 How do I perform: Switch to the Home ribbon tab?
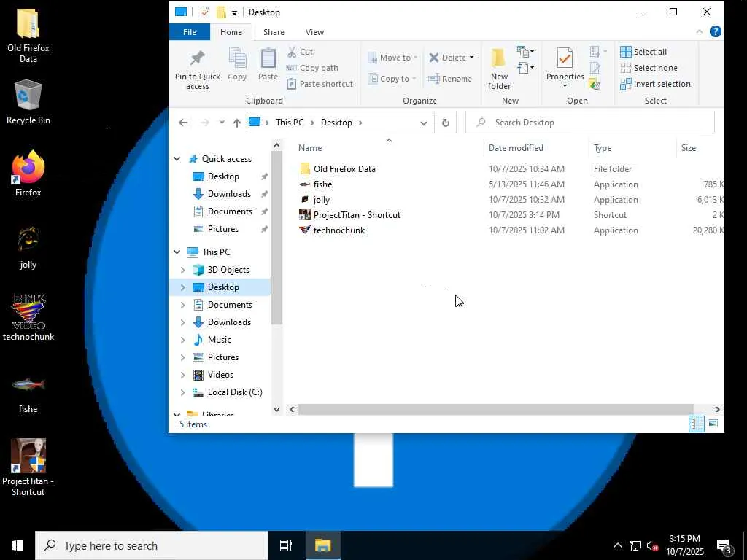point(231,32)
